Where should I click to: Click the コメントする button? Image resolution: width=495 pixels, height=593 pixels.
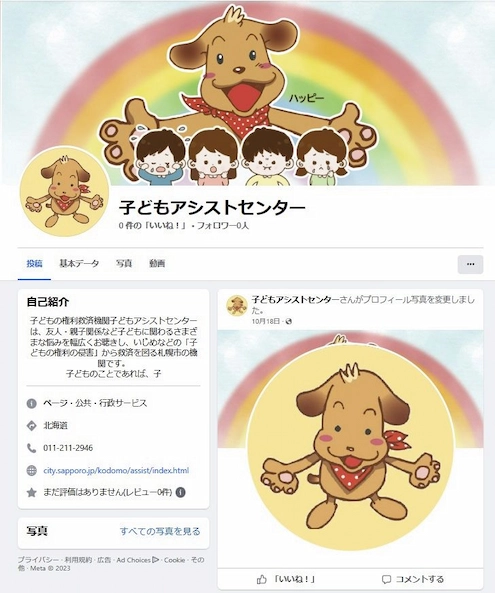coord(413,579)
